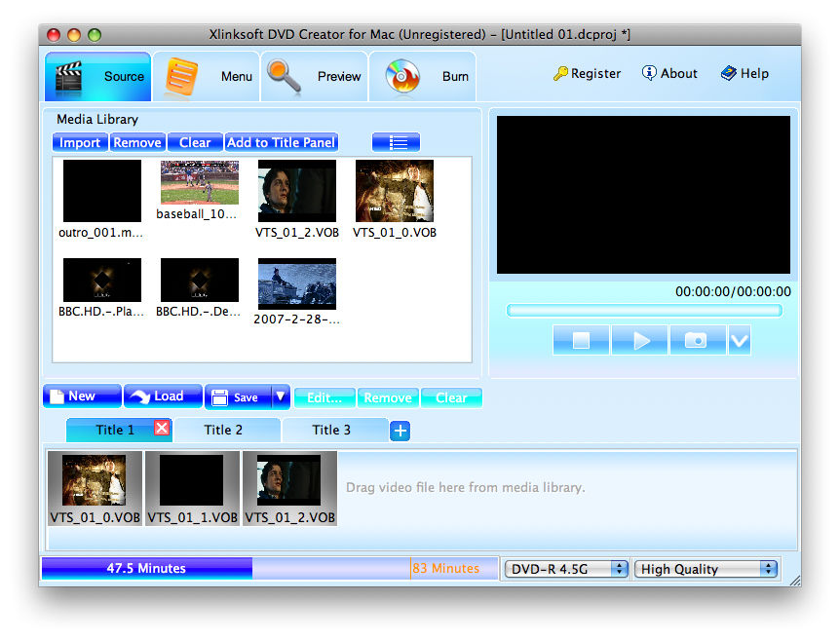
Task: Click the 00:00:00/00:00:00 time display
Action: coord(733,292)
